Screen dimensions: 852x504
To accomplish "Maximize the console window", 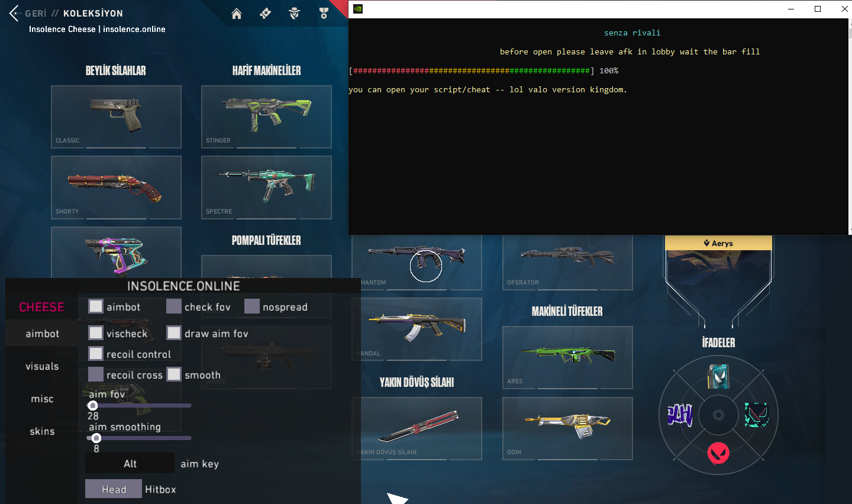I will coord(818,9).
